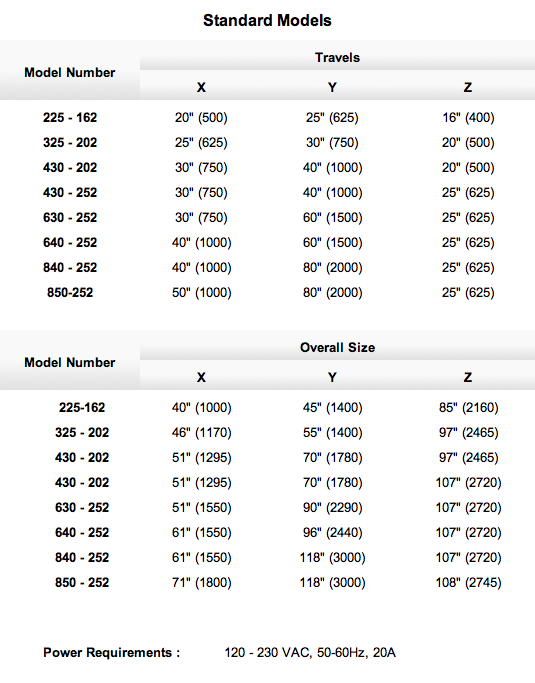Click the 108" (2745) overall Z value
Viewport: 535px width, 683px height.
[x=468, y=582]
